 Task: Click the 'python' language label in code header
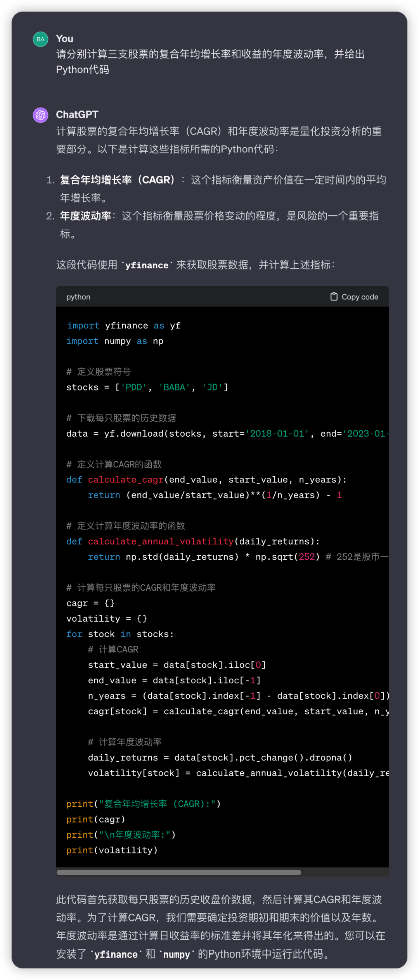point(78,297)
